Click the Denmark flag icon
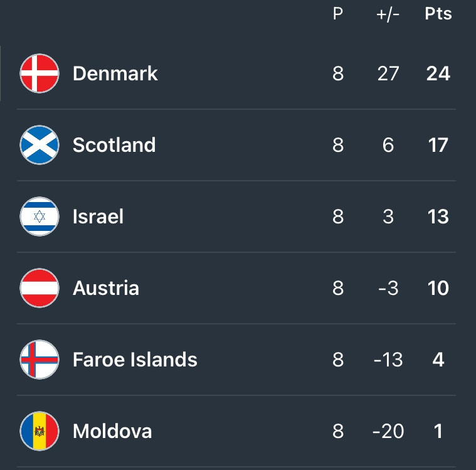476x470 pixels. (x=40, y=73)
